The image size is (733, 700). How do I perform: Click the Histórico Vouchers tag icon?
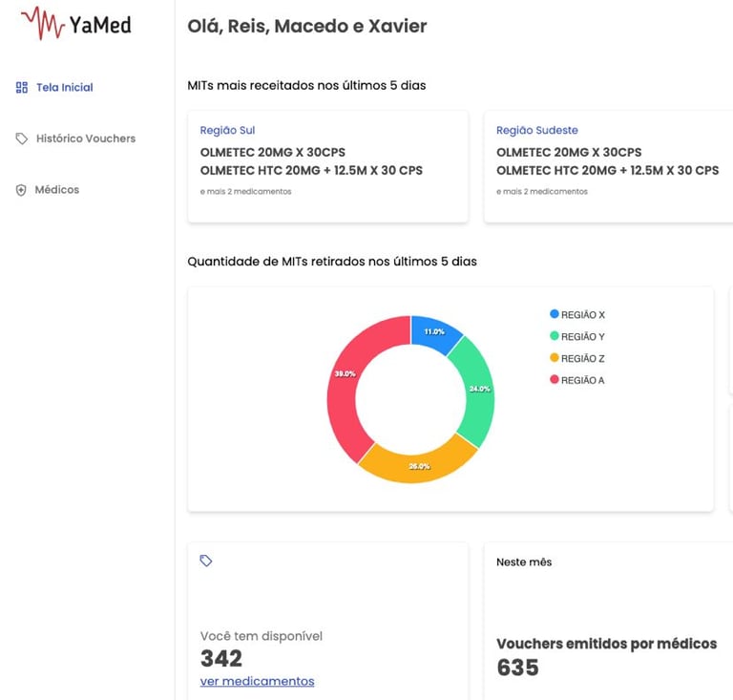tap(22, 138)
